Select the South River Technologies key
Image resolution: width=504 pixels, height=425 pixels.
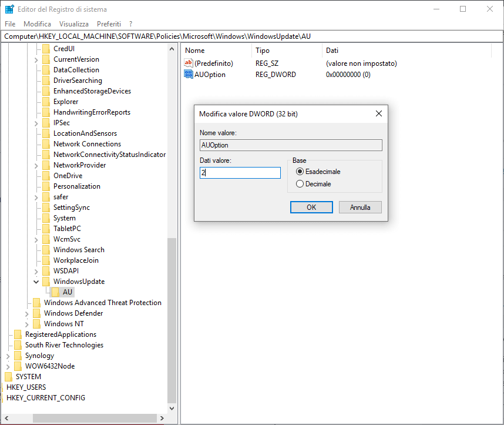point(64,345)
